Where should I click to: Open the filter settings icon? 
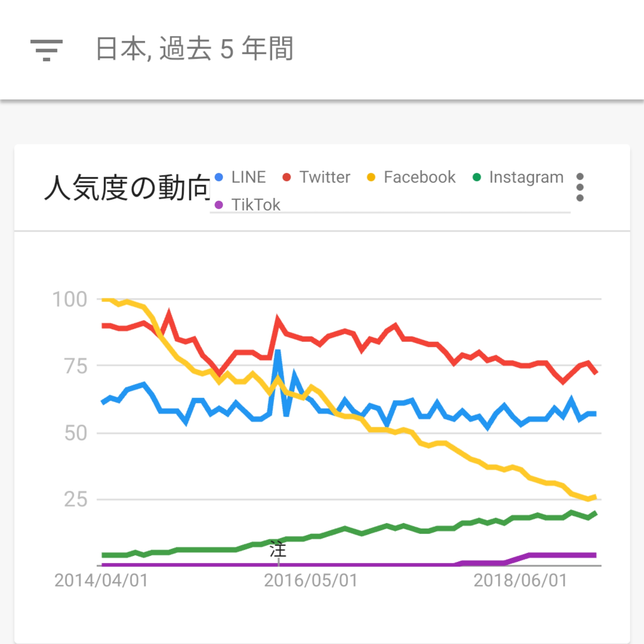click(46, 50)
